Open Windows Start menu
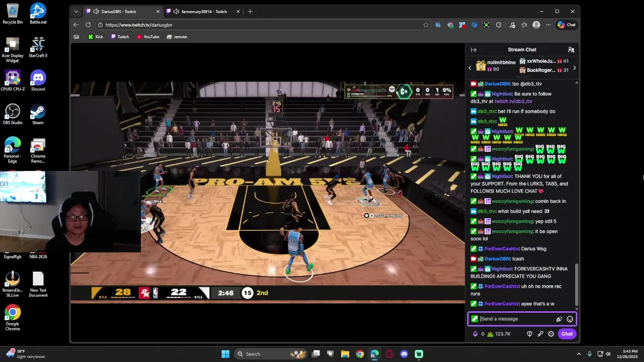644x362 pixels. (225, 354)
